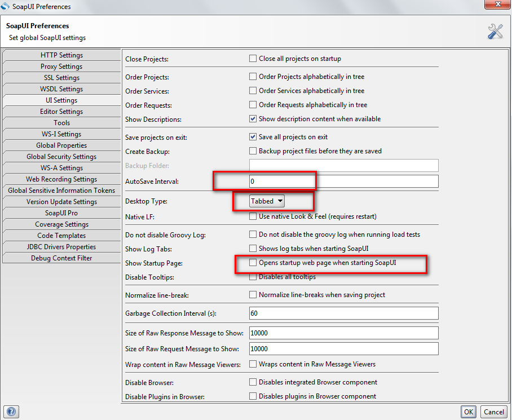The image size is (512, 420).
Task: Check Disables plugins in Browser component
Action: tap(253, 396)
